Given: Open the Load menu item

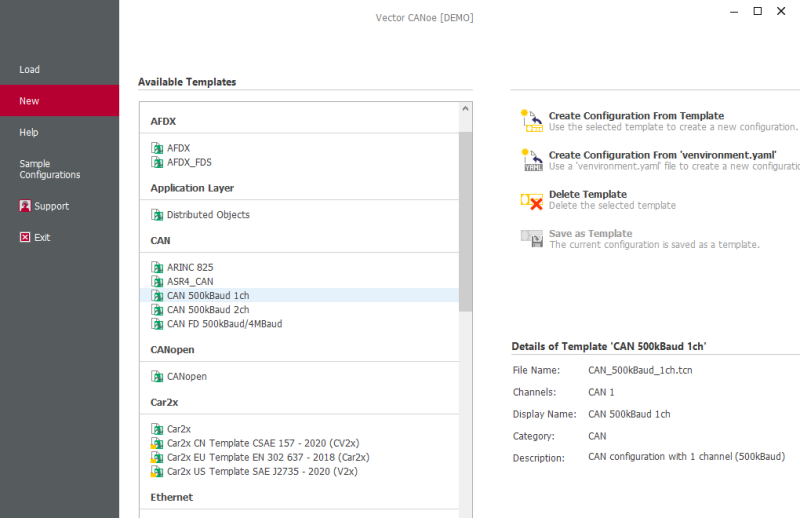Looking at the screenshot, I should (30, 70).
